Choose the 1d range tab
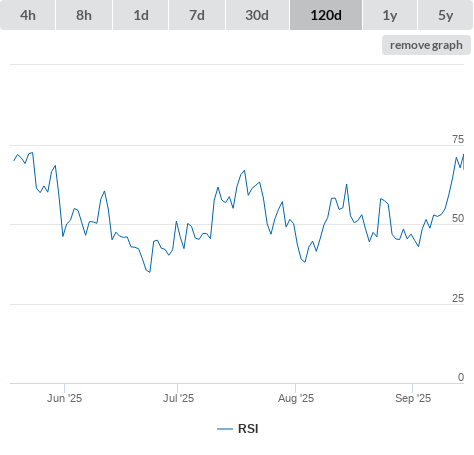 coord(141,15)
